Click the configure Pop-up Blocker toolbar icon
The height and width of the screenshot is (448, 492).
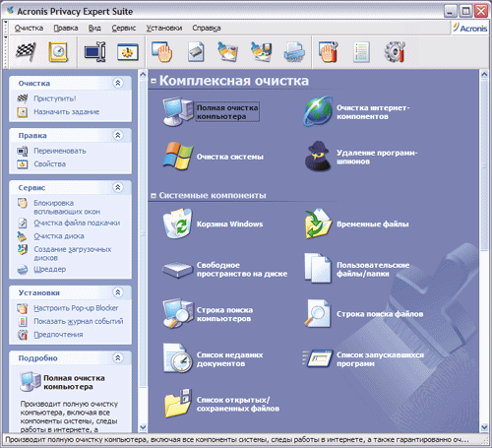pyautogui.click(x=329, y=52)
